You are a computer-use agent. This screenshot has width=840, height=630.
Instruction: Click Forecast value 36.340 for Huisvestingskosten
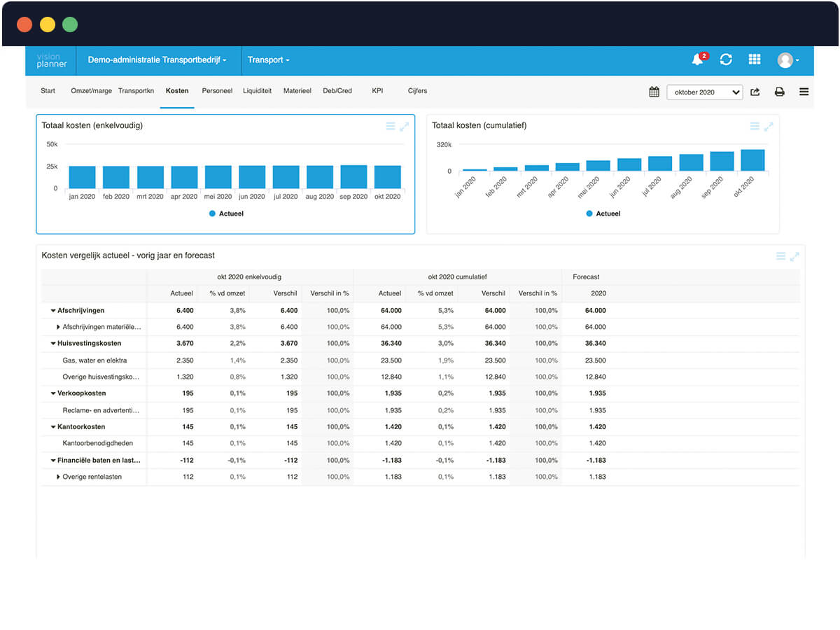click(x=596, y=344)
